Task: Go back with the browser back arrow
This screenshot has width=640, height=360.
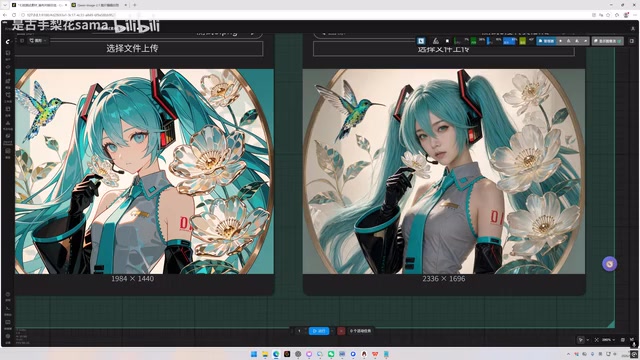Action: click(5, 15)
